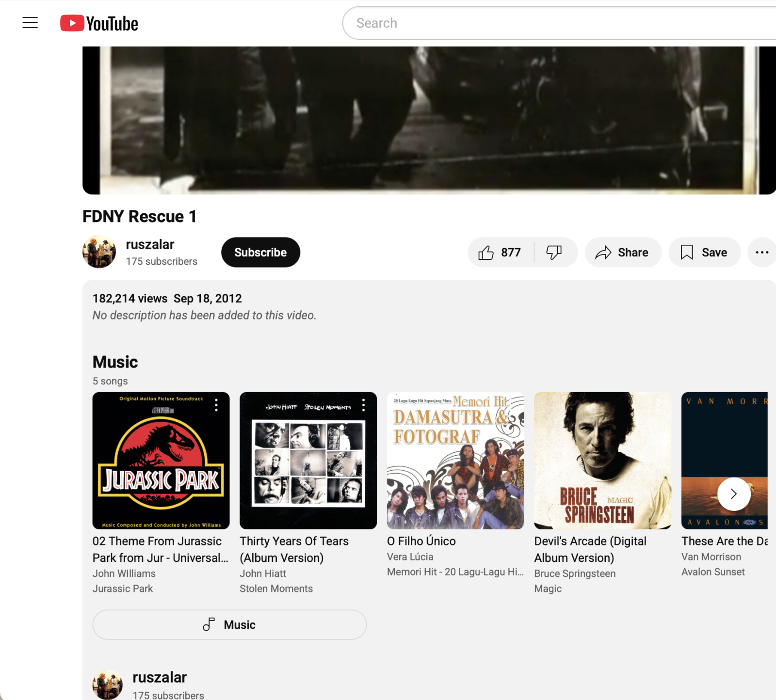Open Stolen Moments album cover thumbnail
776x700 pixels.
pyautogui.click(x=308, y=461)
